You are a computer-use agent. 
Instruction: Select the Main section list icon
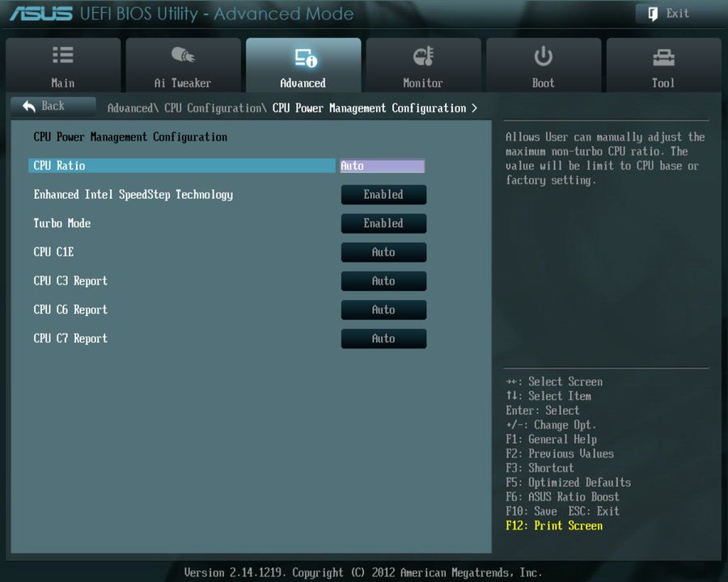click(62, 55)
